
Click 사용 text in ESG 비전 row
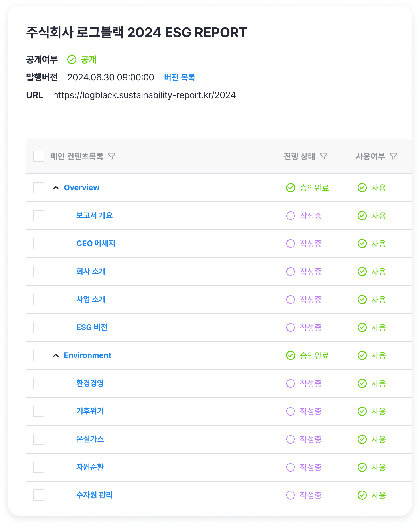[379, 327]
